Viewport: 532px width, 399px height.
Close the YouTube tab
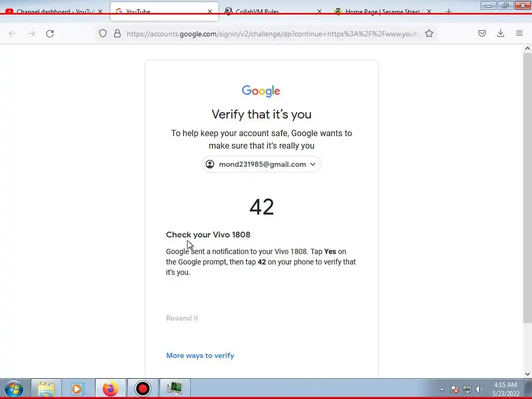[x=210, y=11]
